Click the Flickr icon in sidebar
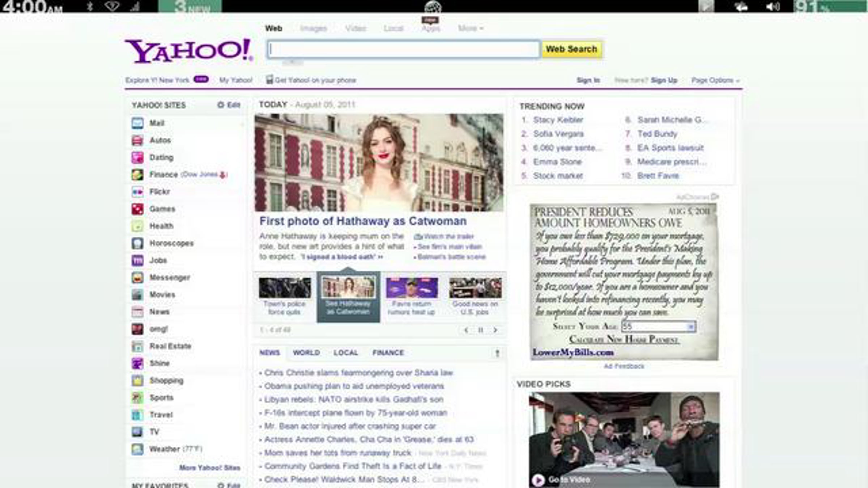 pos(137,192)
